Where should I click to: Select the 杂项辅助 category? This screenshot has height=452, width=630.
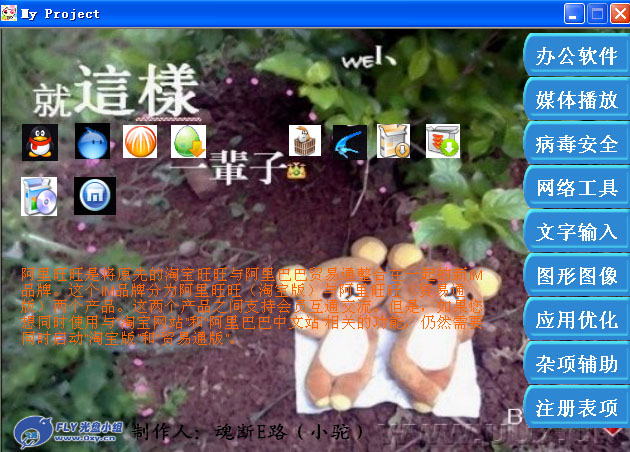click(577, 364)
